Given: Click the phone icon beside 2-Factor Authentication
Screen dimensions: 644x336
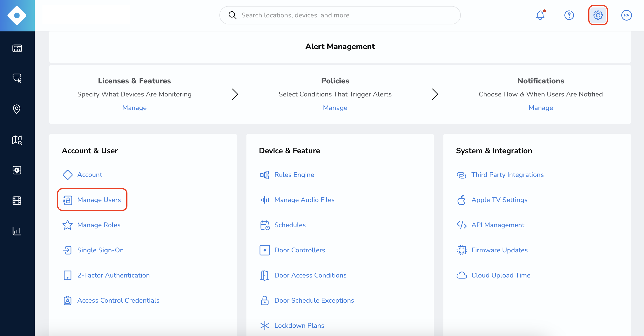Looking at the screenshot, I should coord(68,275).
